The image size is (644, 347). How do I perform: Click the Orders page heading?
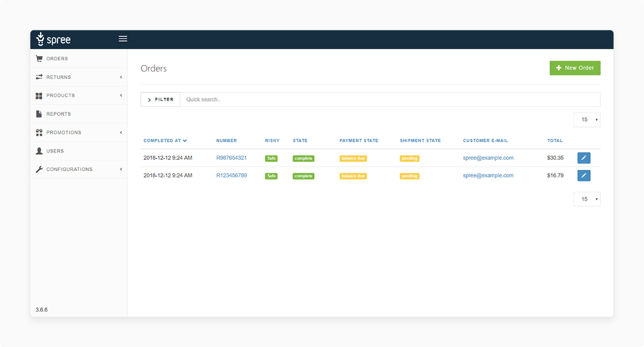(153, 68)
